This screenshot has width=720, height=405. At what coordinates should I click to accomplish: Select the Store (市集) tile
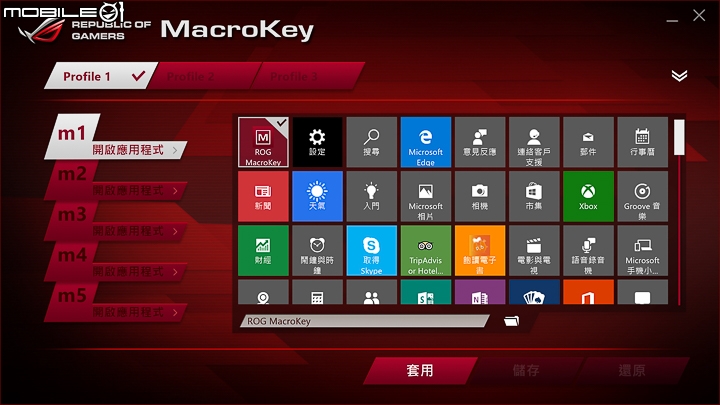click(x=534, y=196)
